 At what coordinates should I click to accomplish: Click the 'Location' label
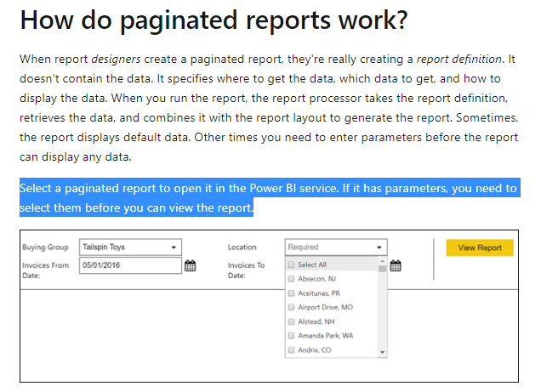242,247
